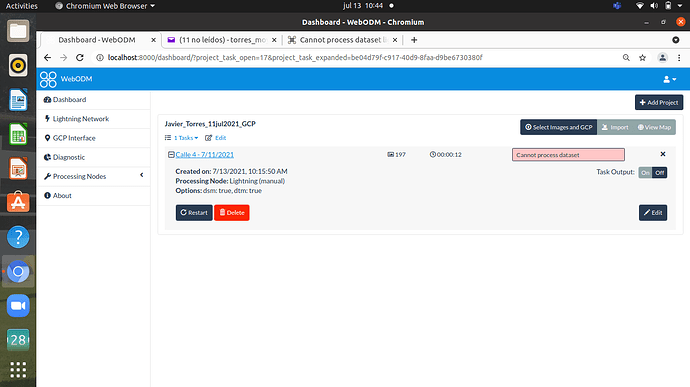
Task: Close the Dashboard - WebODM tab
Action: tap(154, 40)
